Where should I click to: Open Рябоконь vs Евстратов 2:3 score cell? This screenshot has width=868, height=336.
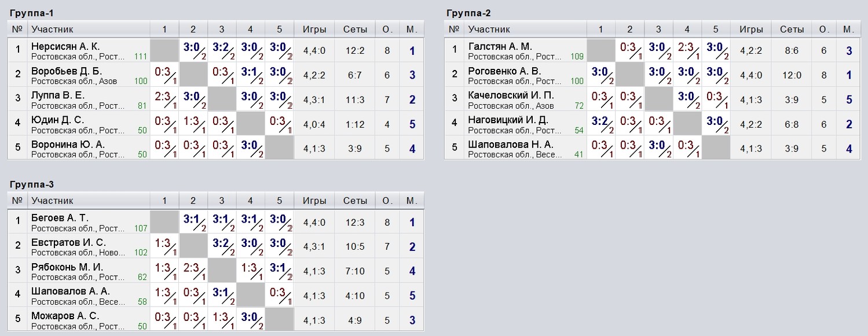point(193,270)
